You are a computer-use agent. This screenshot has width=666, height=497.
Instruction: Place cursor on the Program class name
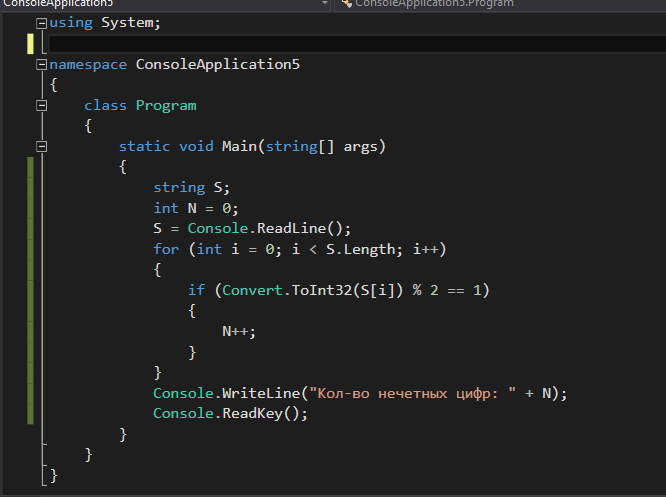click(166, 105)
